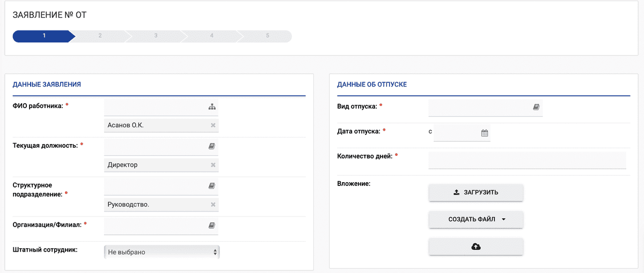Remove Асанов О.К. with the x icon
644x273 pixels.
tap(213, 126)
